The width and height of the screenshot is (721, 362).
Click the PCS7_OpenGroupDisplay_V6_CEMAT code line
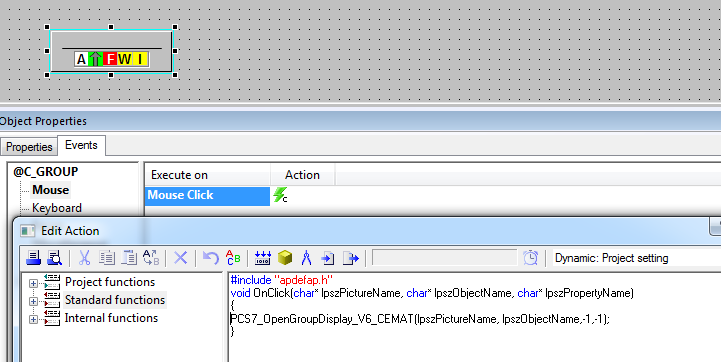420,318
